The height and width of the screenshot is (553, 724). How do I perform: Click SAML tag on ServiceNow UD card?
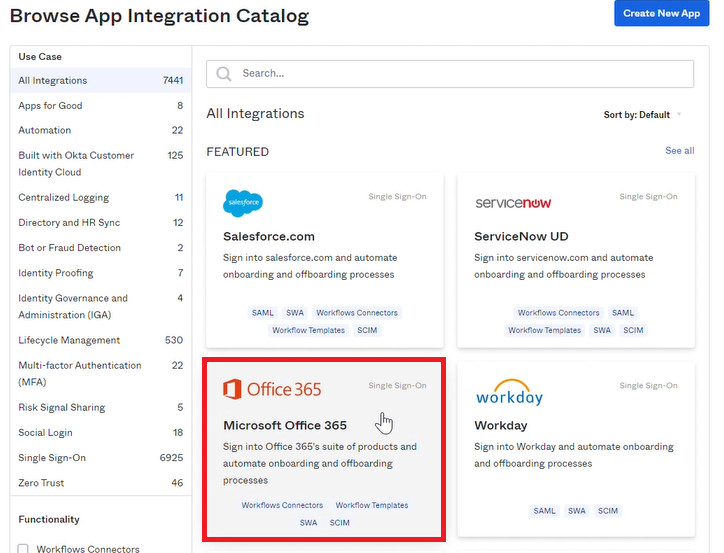[623, 313]
